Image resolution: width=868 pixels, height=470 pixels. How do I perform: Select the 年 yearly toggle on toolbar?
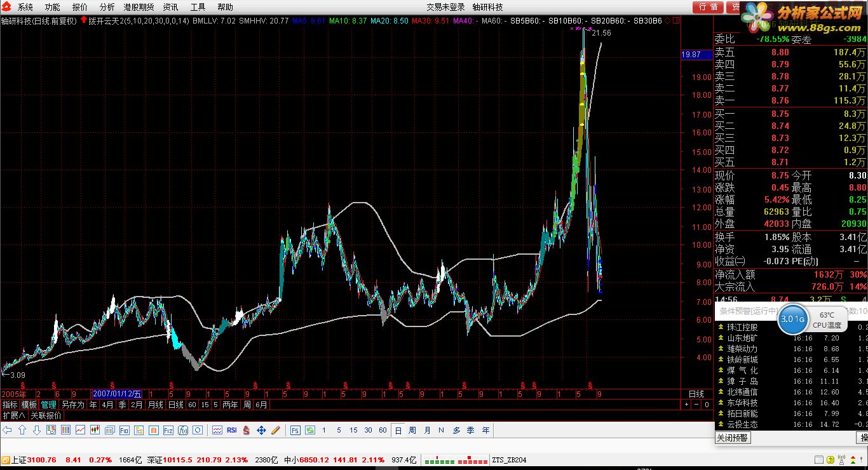tap(485, 430)
